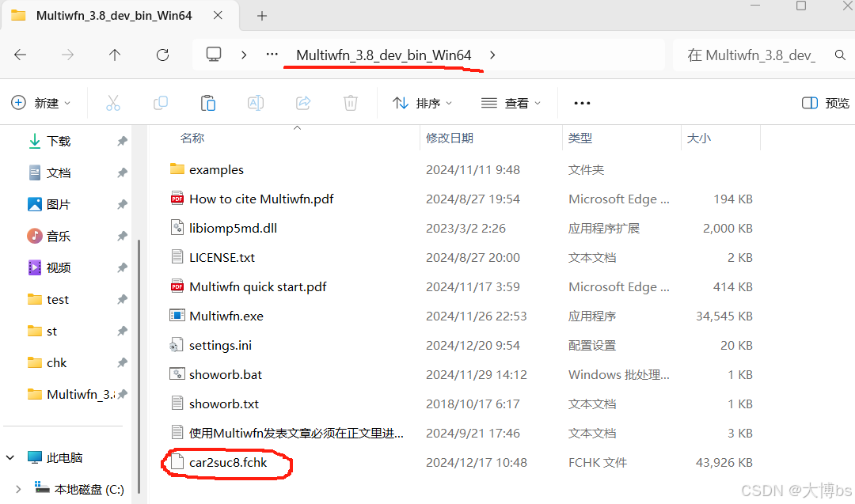Image resolution: width=855 pixels, height=504 pixels.
Task: Select the Multiwfn.exe file
Action: (226, 316)
